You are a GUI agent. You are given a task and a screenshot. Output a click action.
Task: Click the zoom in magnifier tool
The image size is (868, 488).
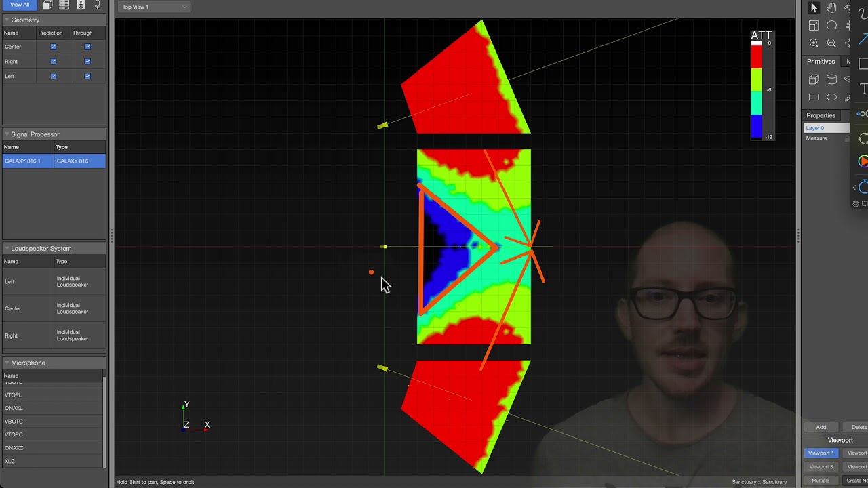point(814,43)
